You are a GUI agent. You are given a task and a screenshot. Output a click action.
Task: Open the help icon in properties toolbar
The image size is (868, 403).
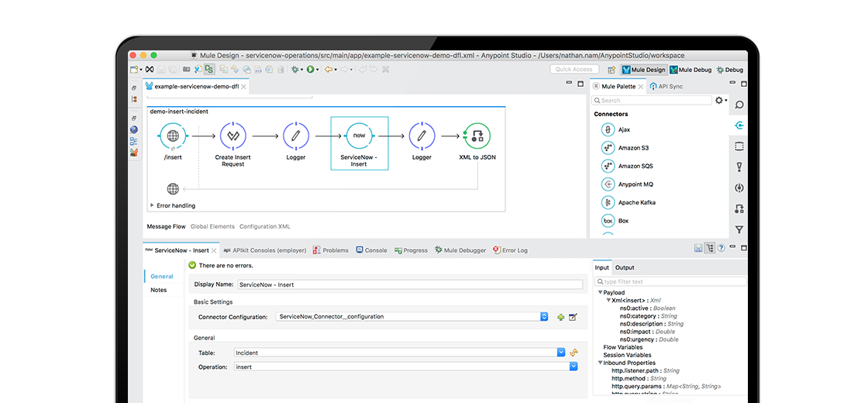(721, 249)
